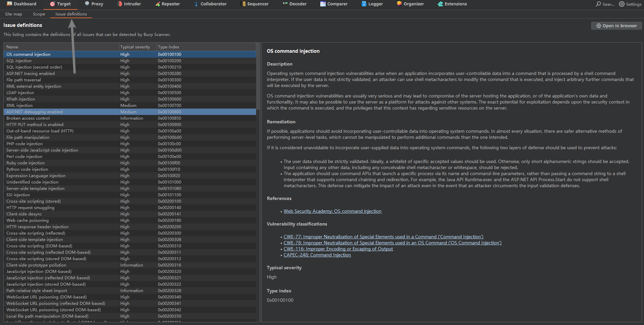This screenshot has height=325, width=644.
Task: Open the Dashboard tab
Action: click(22, 4)
